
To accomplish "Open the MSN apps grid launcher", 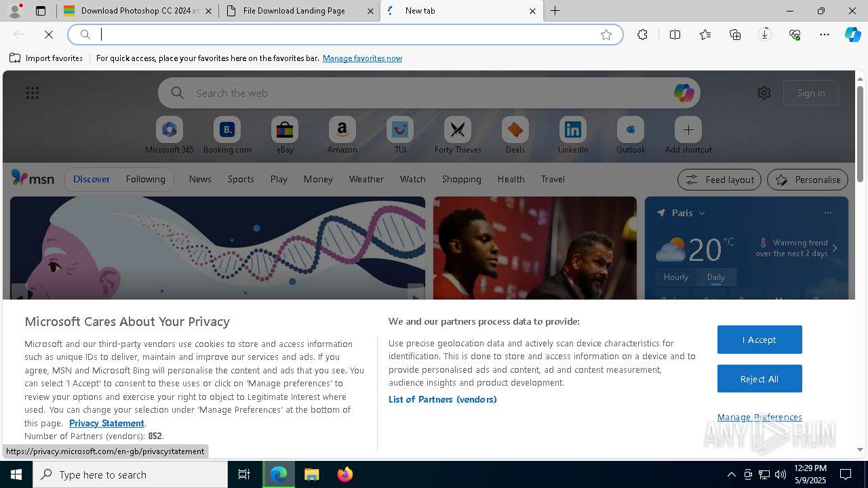I will pyautogui.click(x=33, y=93).
